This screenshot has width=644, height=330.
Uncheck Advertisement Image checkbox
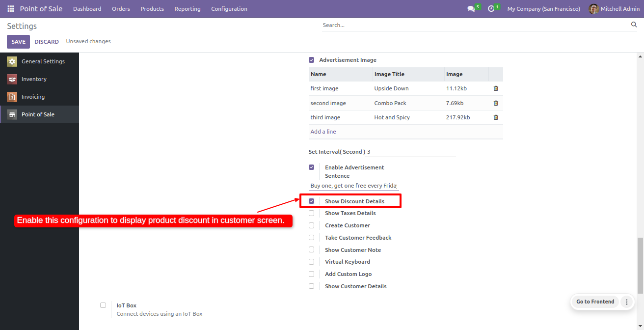click(x=311, y=60)
